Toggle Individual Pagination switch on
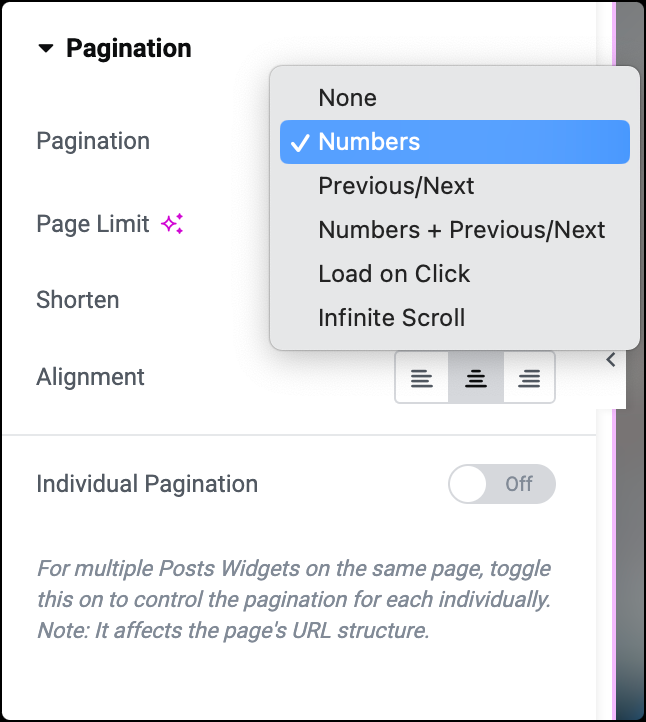Viewport: 646px width, 722px height. pos(502,484)
